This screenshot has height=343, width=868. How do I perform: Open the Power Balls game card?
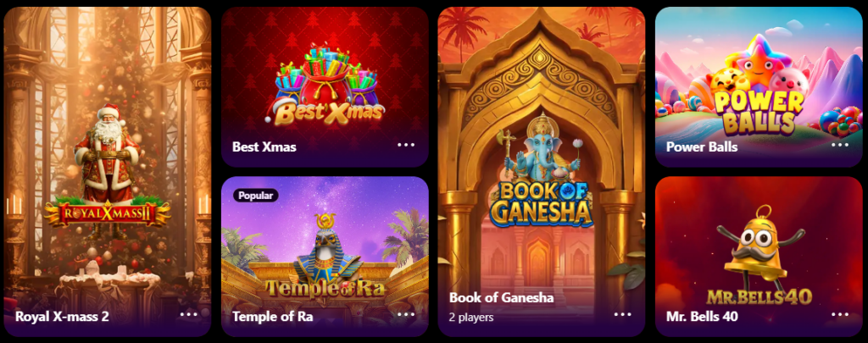point(759,87)
